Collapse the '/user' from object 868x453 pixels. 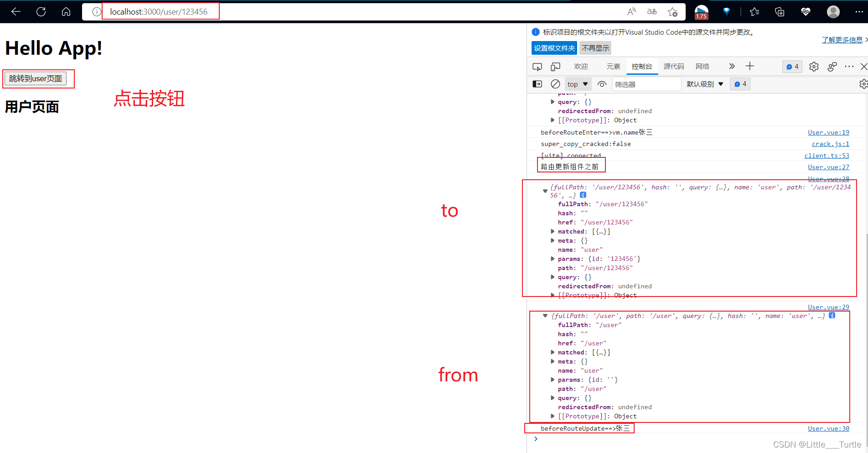(545, 316)
